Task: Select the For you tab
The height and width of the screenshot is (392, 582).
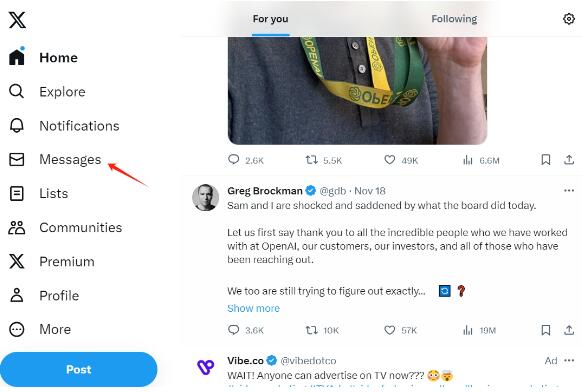Action: (x=270, y=19)
